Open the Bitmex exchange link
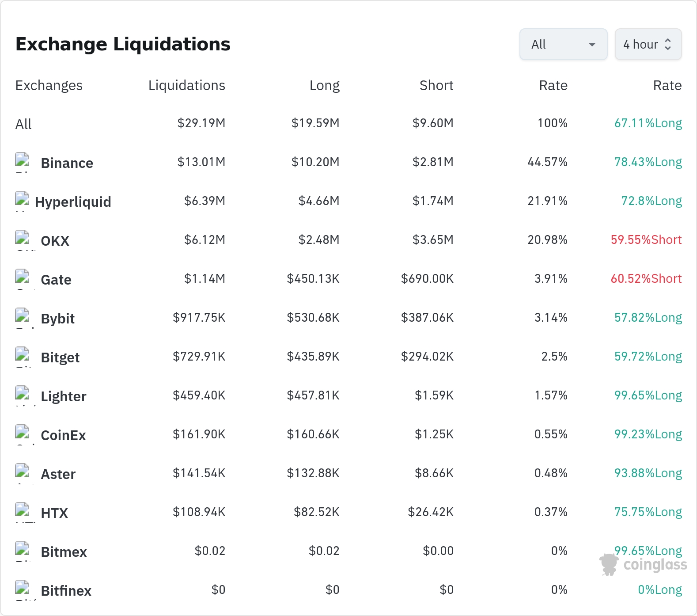 (x=64, y=552)
